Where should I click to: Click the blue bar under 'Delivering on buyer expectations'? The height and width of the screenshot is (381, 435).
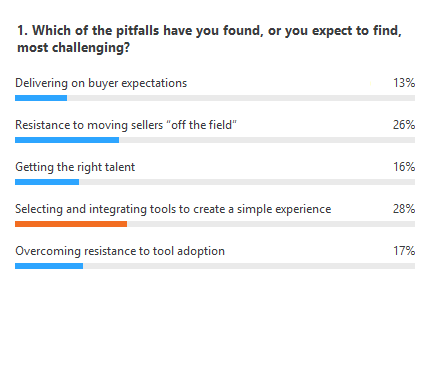tap(41, 98)
